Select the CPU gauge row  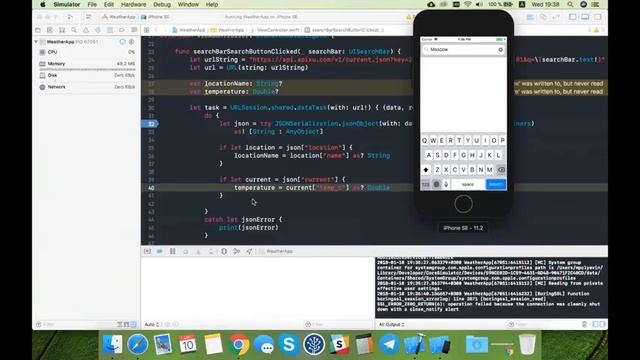[87, 52]
